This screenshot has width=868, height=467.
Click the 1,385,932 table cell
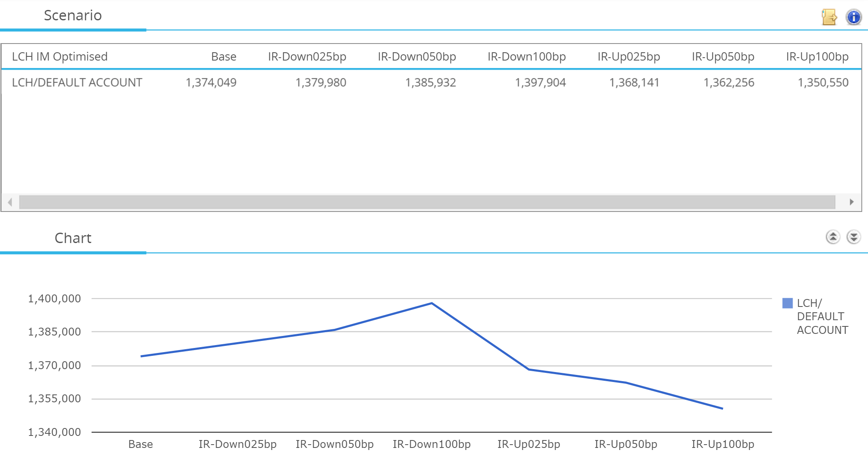tap(430, 83)
